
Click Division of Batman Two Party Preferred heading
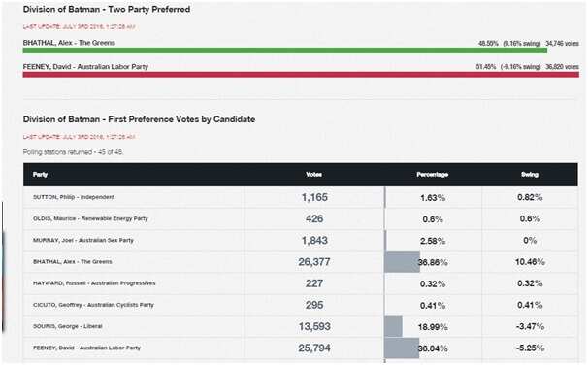107,10
